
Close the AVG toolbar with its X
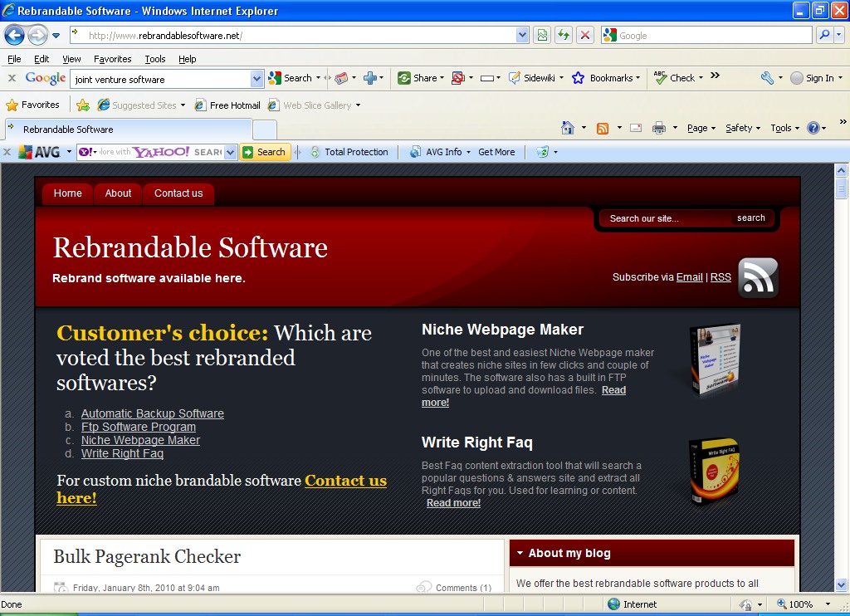tap(7, 153)
